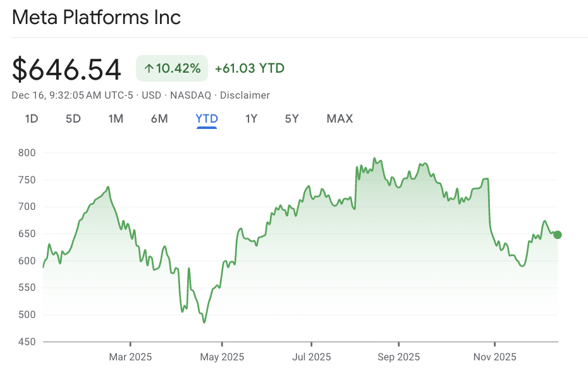Show the 1M chart view
The image size is (588, 373).
click(116, 118)
